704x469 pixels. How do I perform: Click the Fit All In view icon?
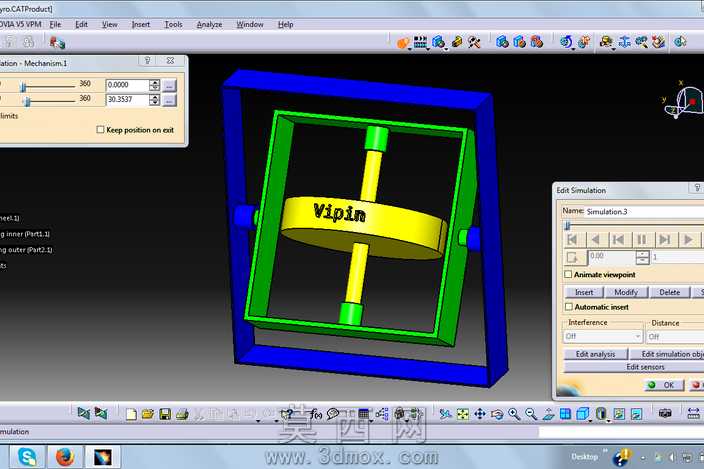[462, 414]
